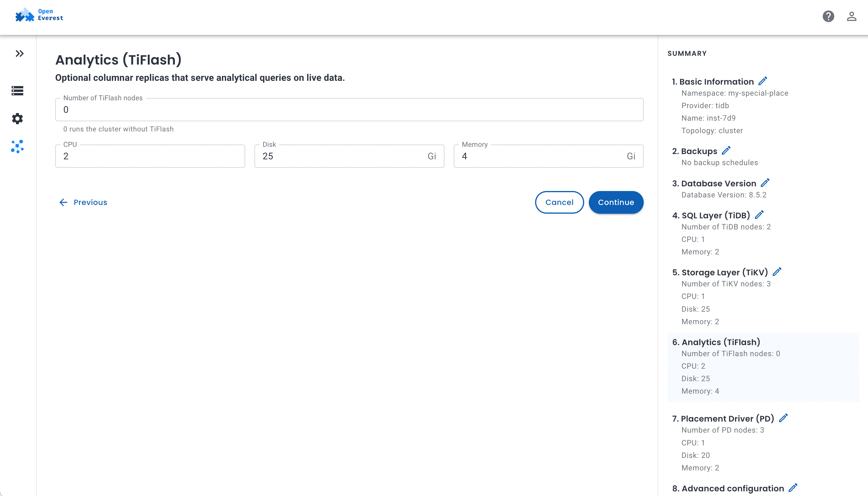Click 'Disk: 20' under Placement Driver
Viewport: 868px width, 496px height.
pyautogui.click(x=695, y=455)
